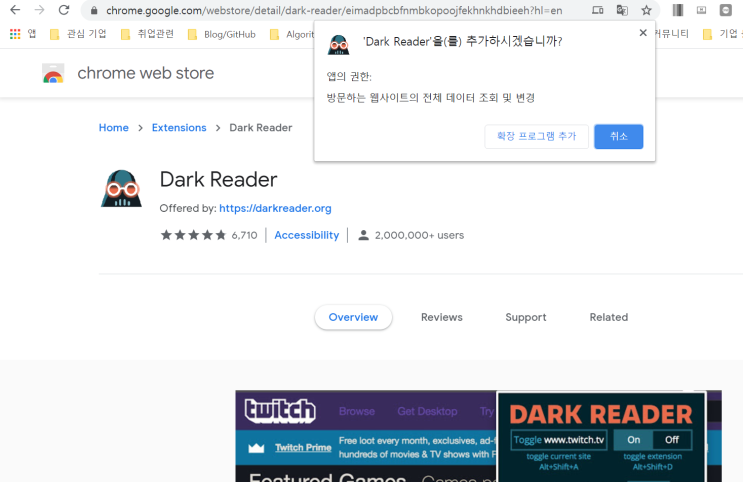The width and height of the screenshot is (743, 482).
Task: Open the Blog/GitHub bookmark folder
Action: pos(222,34)
